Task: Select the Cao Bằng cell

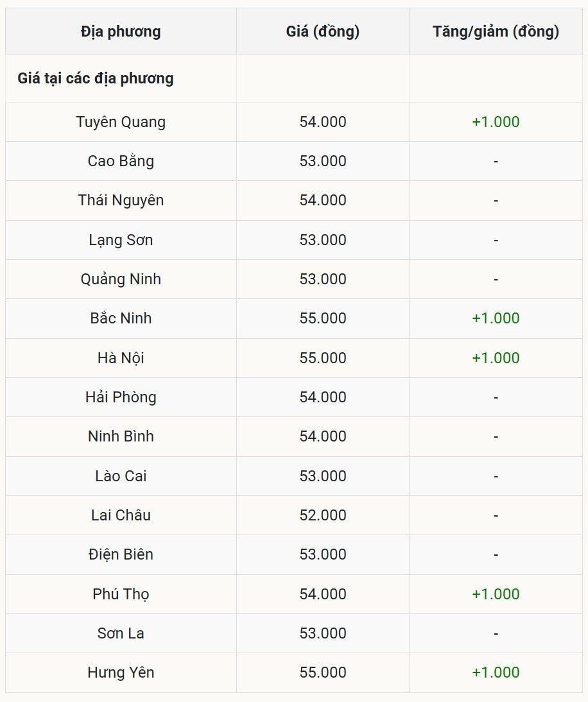Action: [121, 161]
